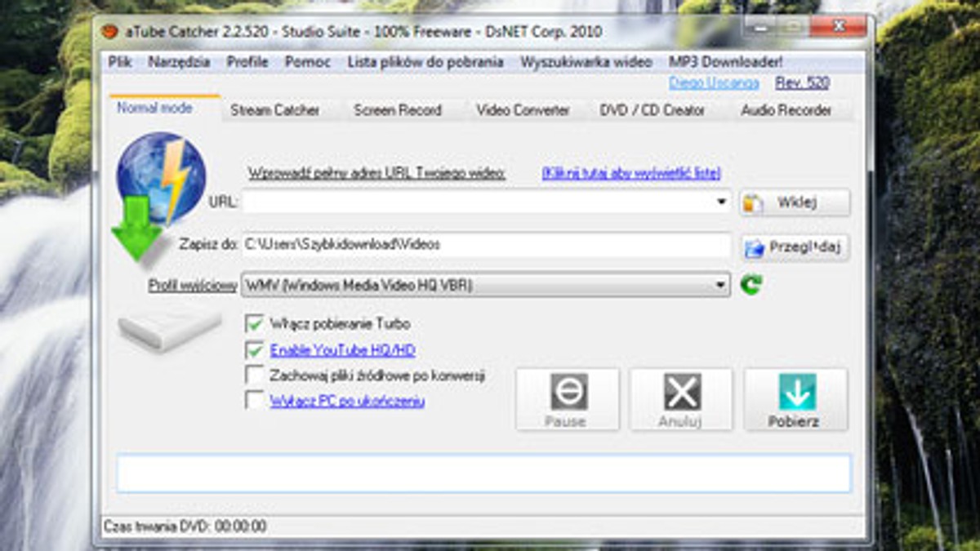This screenshot has height=551, width=980.
Task: Switch to the Stream Catcher tab
Action: click(x=274, y=110)
